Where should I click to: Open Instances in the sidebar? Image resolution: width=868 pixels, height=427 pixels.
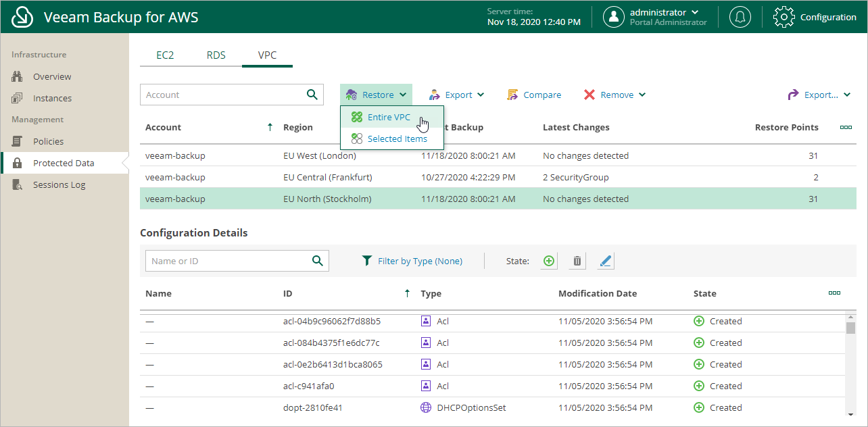52,98
